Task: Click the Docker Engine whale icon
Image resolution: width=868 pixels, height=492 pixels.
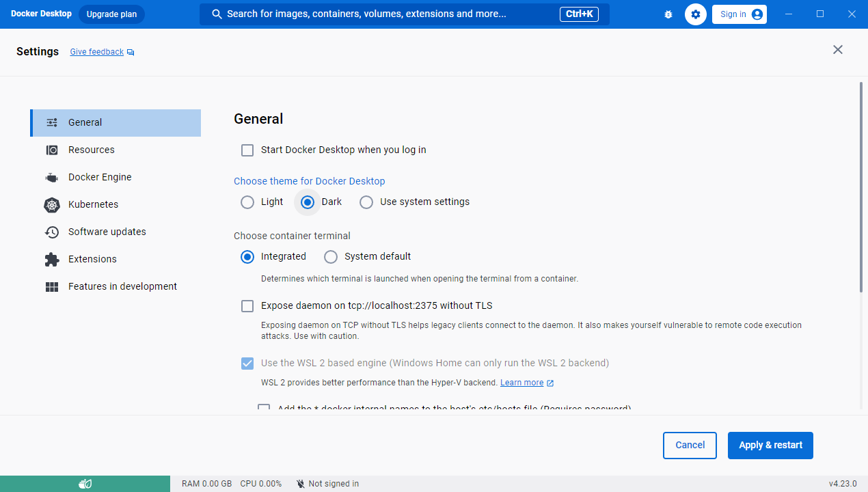Action: click(52, 178)
